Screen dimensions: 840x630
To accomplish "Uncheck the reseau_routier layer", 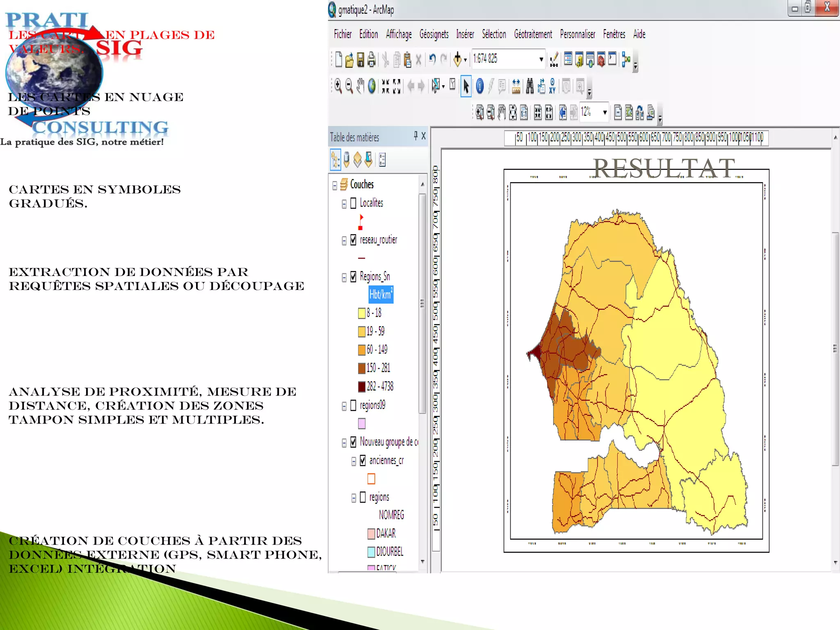I will 353,240.
